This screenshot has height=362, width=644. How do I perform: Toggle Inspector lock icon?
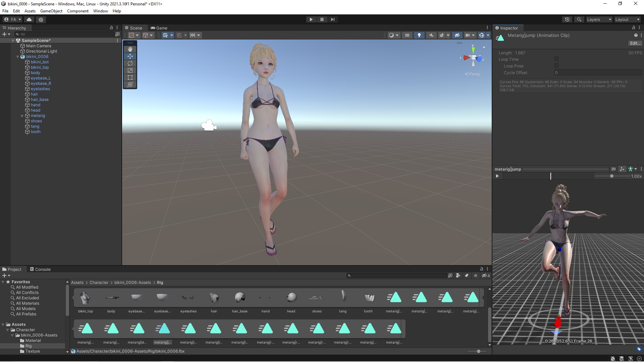tap(633, 28)
